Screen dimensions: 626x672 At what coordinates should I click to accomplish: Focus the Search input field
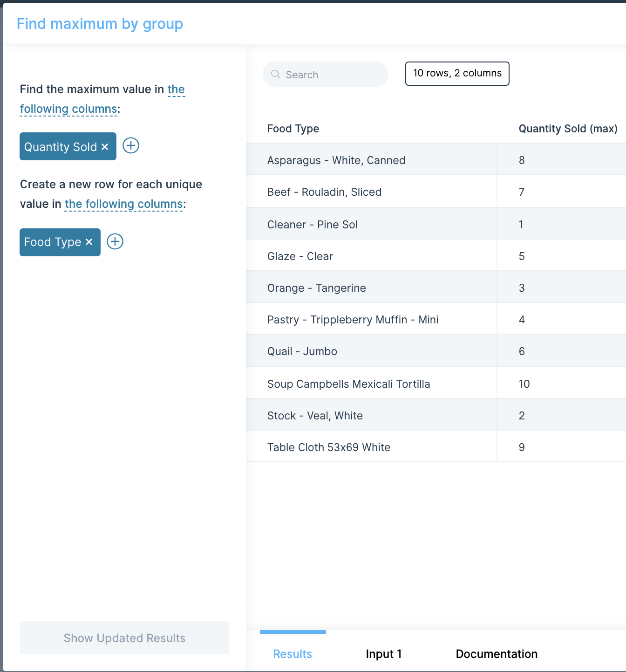326,74
